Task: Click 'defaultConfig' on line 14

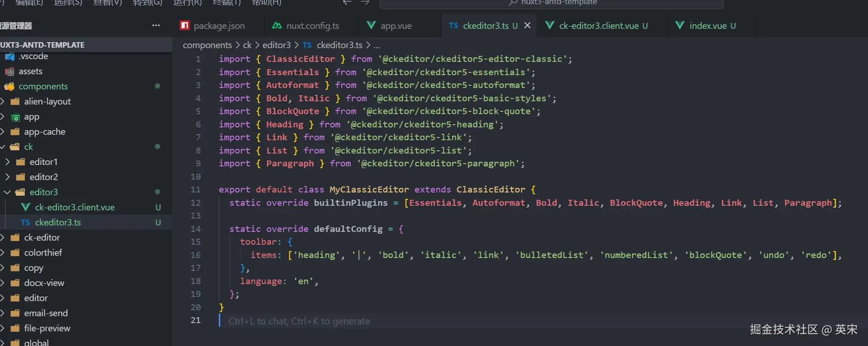Action: pyautogui.click(x=348, y=229)
